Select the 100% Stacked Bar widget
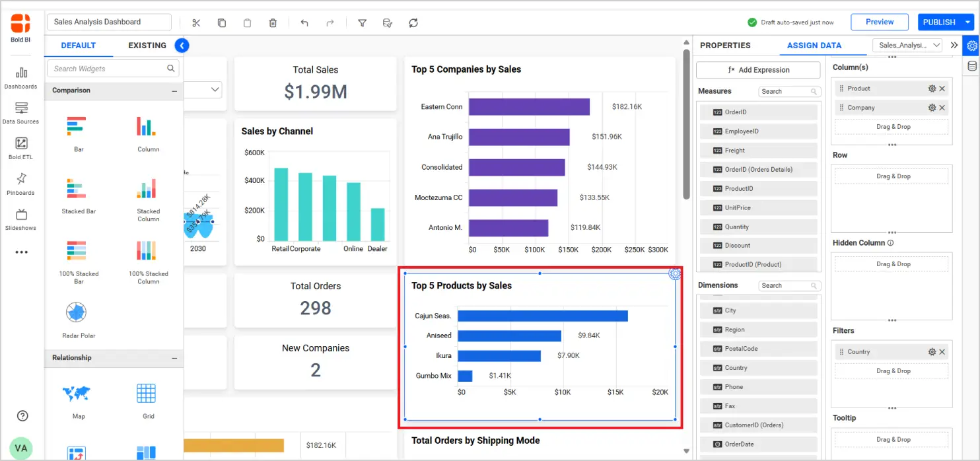Image resolution: width=980 pixels, height=461 pixels. coord(78,262)
